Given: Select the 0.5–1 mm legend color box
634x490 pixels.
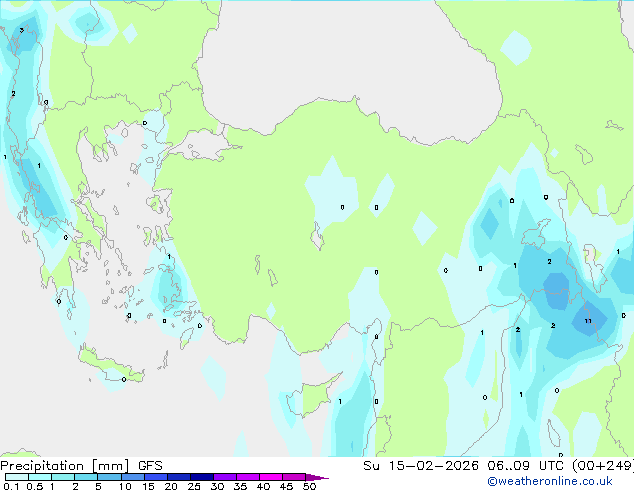Looking at the screenshot, I should click(40, 477).
